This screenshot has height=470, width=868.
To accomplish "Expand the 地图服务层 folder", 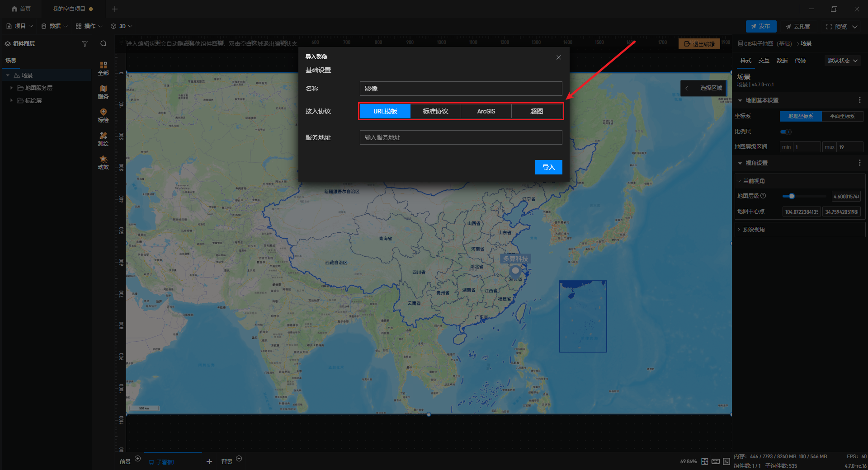I will [11, 88].
